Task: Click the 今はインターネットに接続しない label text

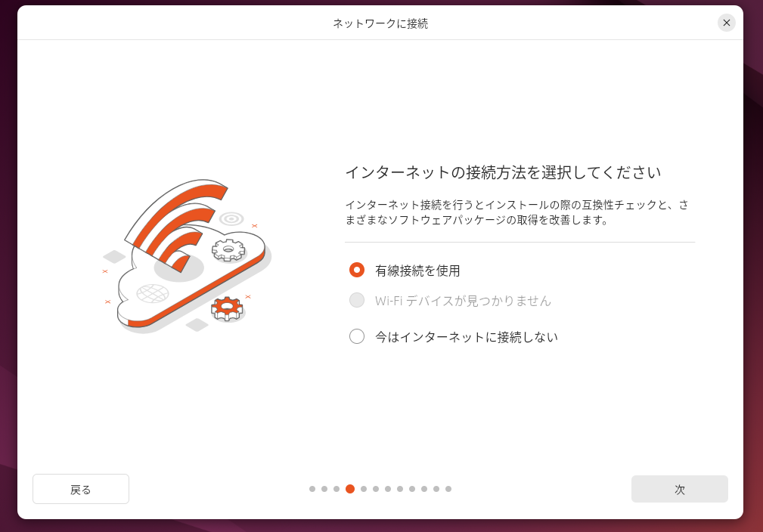Action: click(x=466, y=336)
